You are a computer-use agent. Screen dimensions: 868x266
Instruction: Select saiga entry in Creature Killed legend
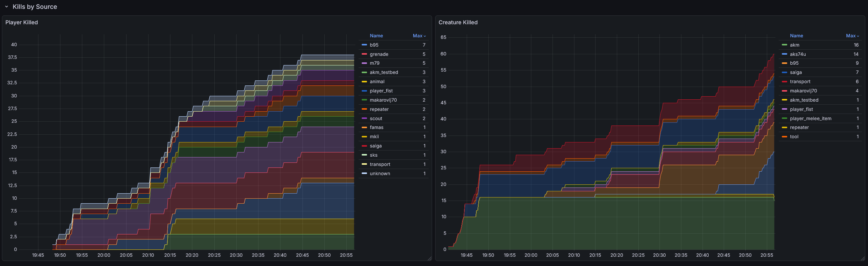pos(796,72)
